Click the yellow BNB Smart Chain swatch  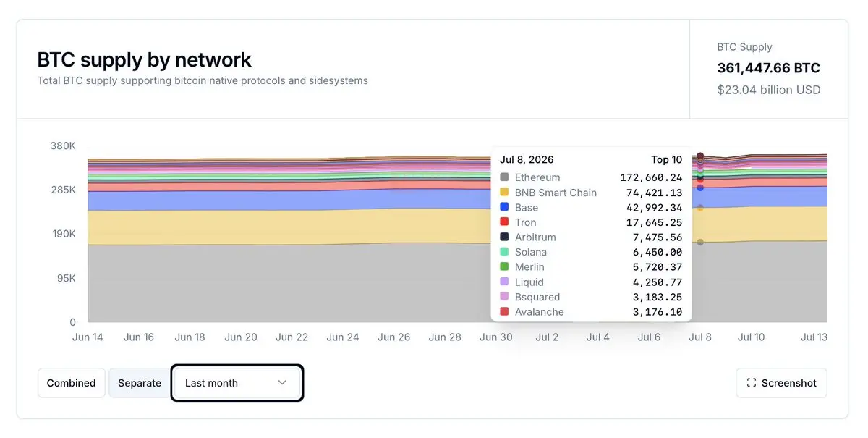tap(504, 193)
